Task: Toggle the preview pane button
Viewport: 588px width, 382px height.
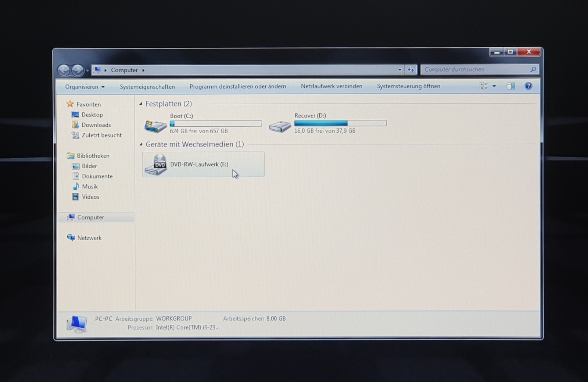Action: click(510, 86)
